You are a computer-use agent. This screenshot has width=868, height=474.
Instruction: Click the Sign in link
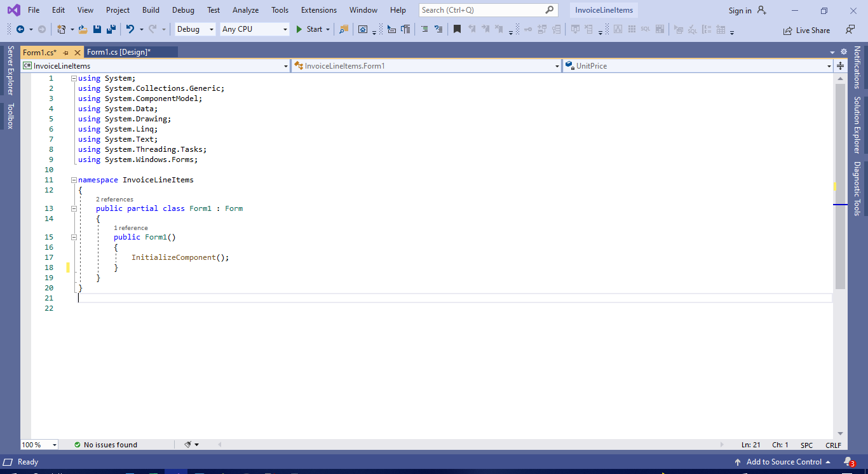[740, 10]
